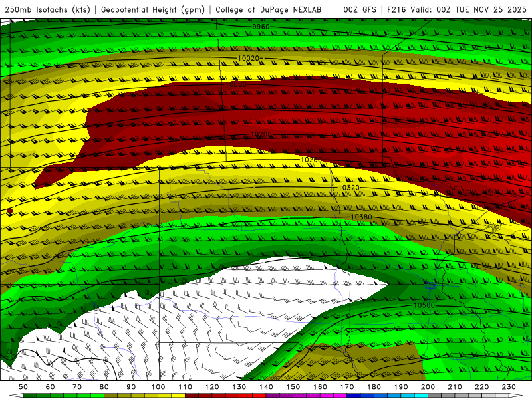Click the 00Z GFS model run label

point(360,9)
